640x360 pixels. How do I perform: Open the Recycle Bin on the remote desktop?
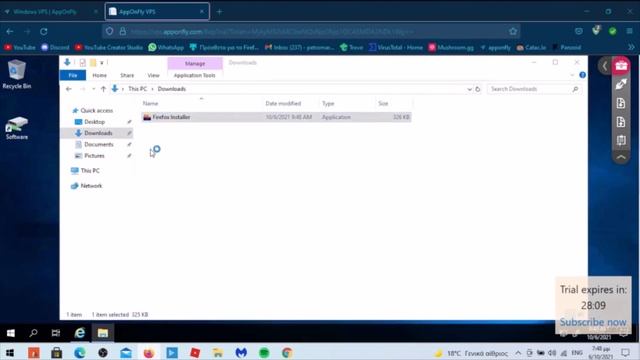(16, 74)
